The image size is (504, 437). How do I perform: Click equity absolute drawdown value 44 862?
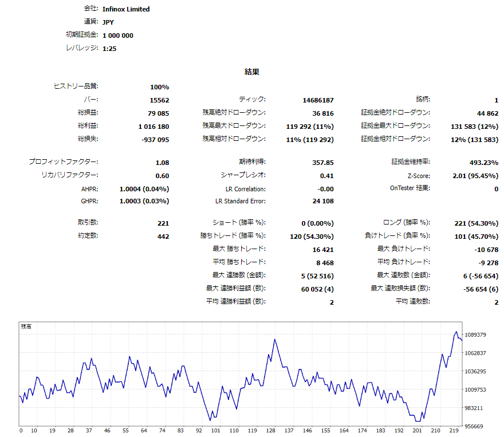point(487,113)
